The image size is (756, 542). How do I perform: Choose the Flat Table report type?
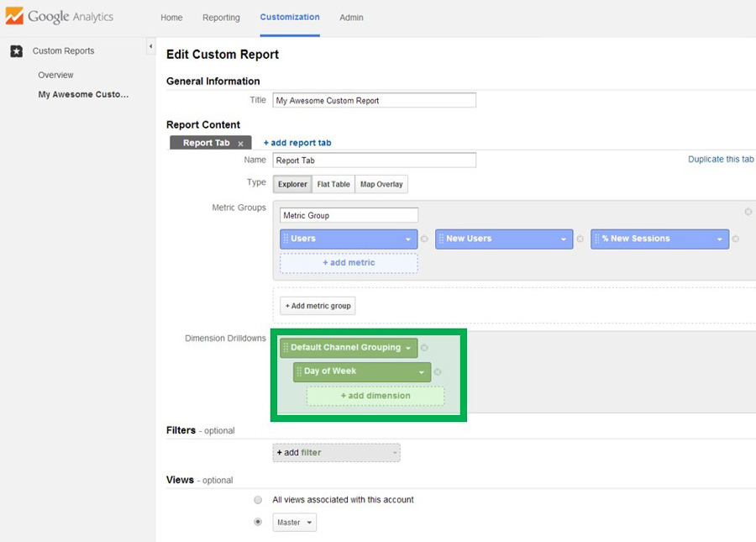pos(333,184)
